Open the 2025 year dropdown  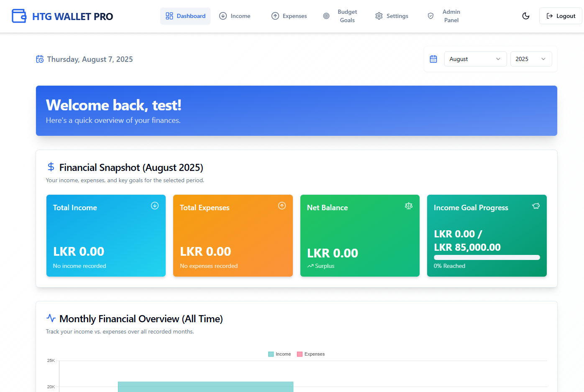531,59
